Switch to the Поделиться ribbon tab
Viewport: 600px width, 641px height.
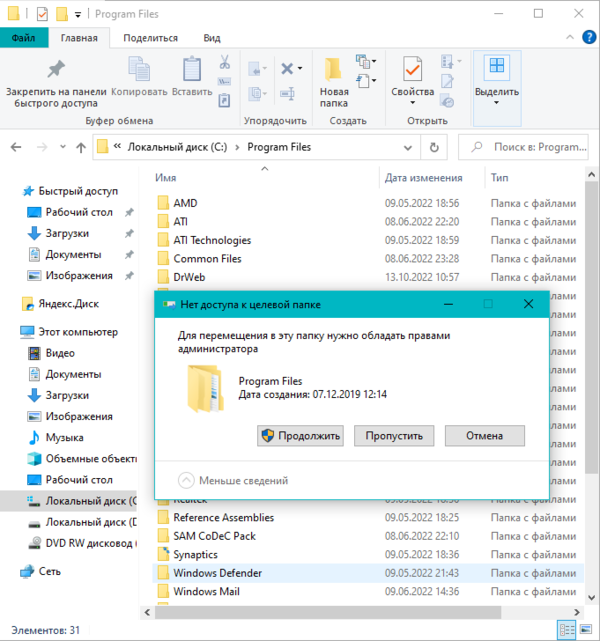(x=150, y=38)
